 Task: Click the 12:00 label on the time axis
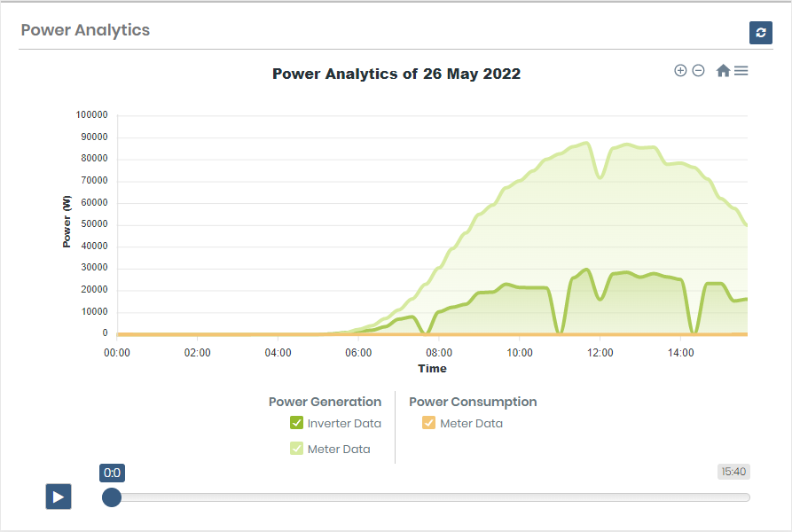coord(600,352)
